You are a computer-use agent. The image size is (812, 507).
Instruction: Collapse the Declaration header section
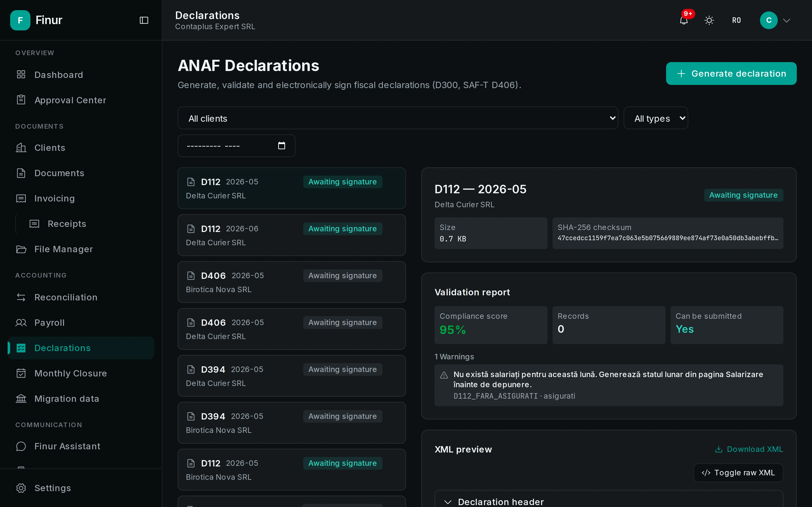(x=448, y=502)
